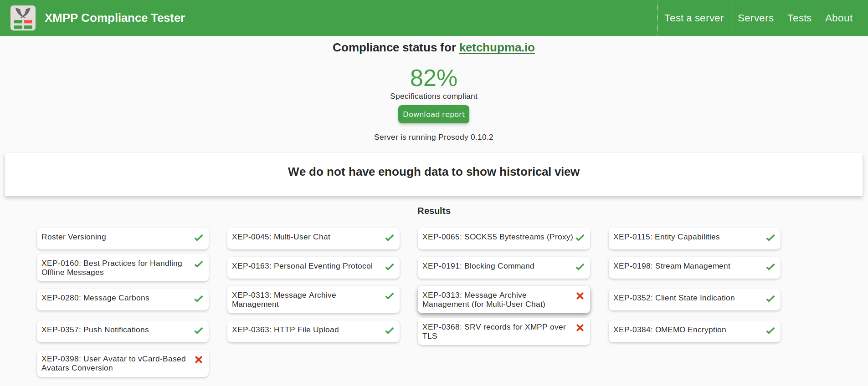The height and width of the screenshot is (386, 868).
Task: Open XEP-0384: OMEMO Encryption result
Action: pos(694,331)
